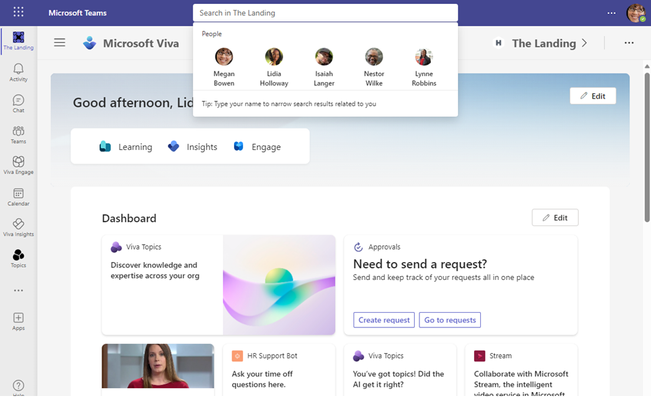
Task: Open the app launcher waffle icon
Action: 18,12
